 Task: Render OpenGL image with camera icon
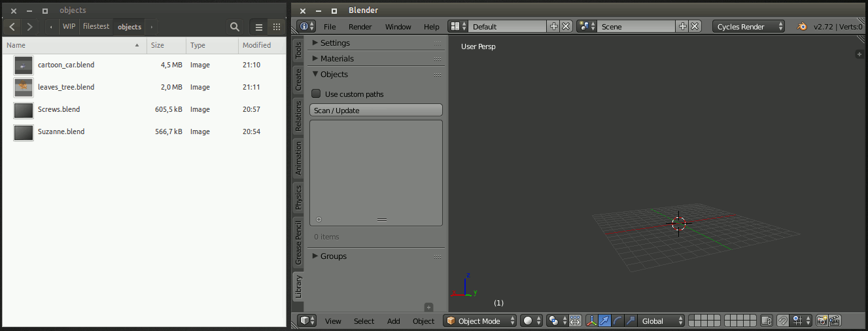point(822,321)
